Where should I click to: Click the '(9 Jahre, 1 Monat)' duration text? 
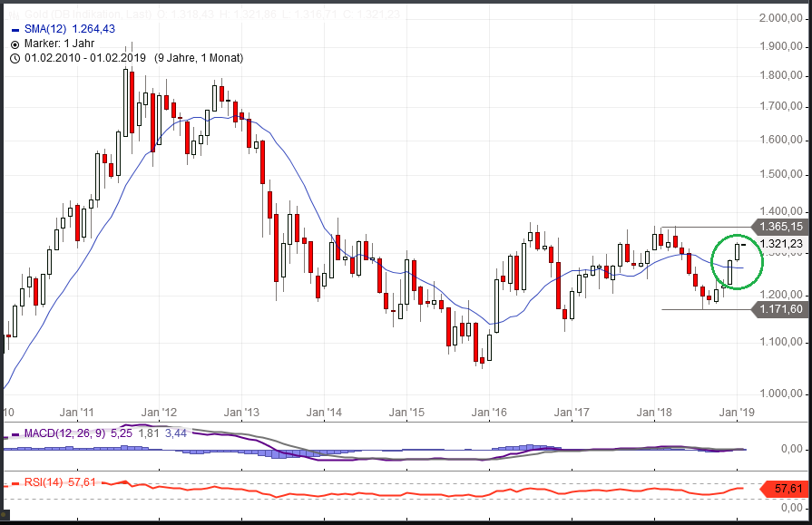pyautogui.click(x=199, y=58)
